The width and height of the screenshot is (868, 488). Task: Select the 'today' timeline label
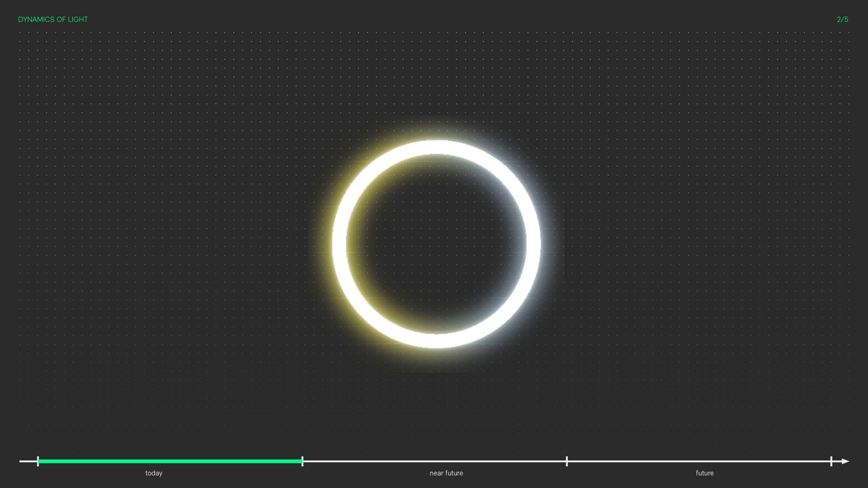(154, 473)
